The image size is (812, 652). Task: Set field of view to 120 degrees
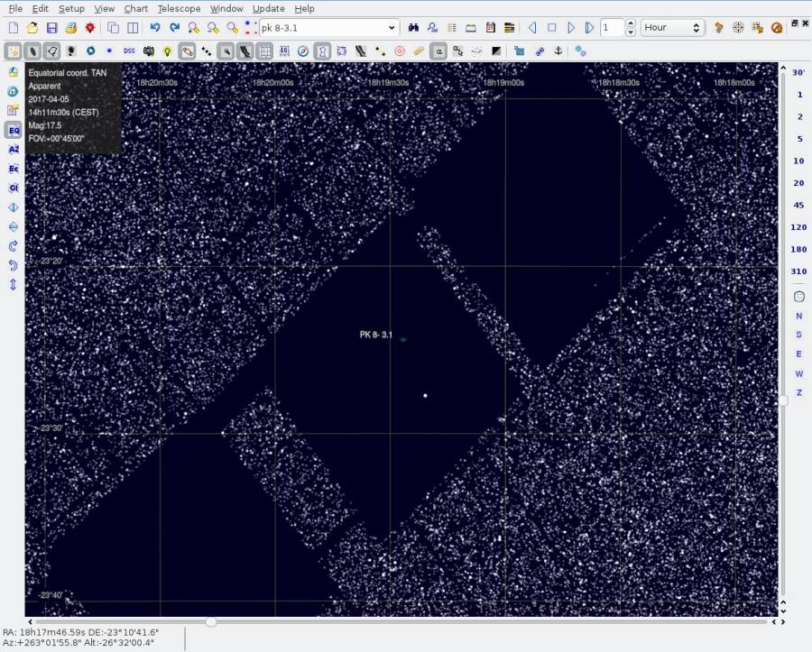click(x=798, y=227)
